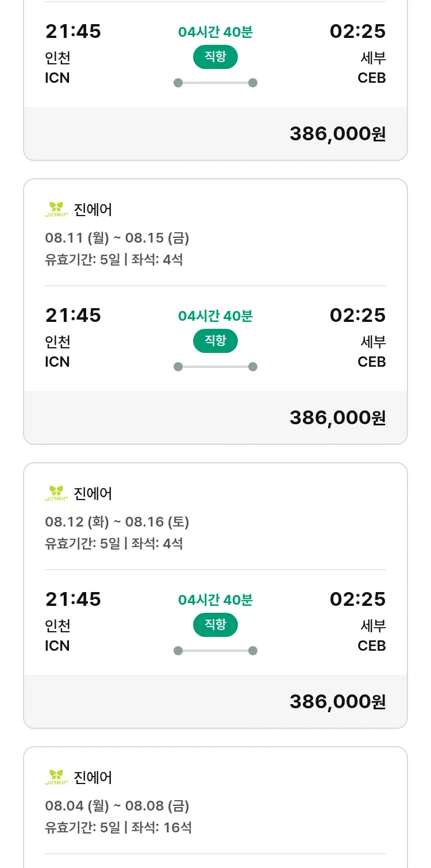Click Jin Air logo on 08.11–08.15 card
This screenshot has height=868, width=431.
pyautogui.click(x=56, y=210)
